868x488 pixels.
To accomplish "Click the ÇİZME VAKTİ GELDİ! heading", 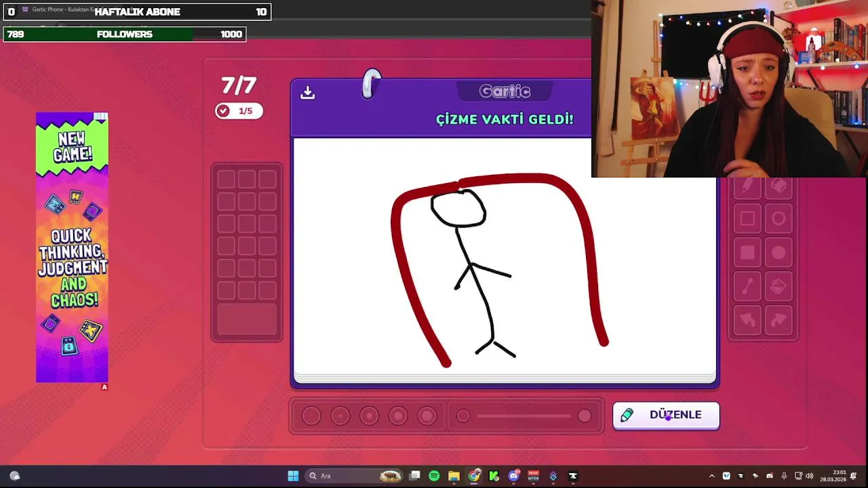I will point(505,119).
